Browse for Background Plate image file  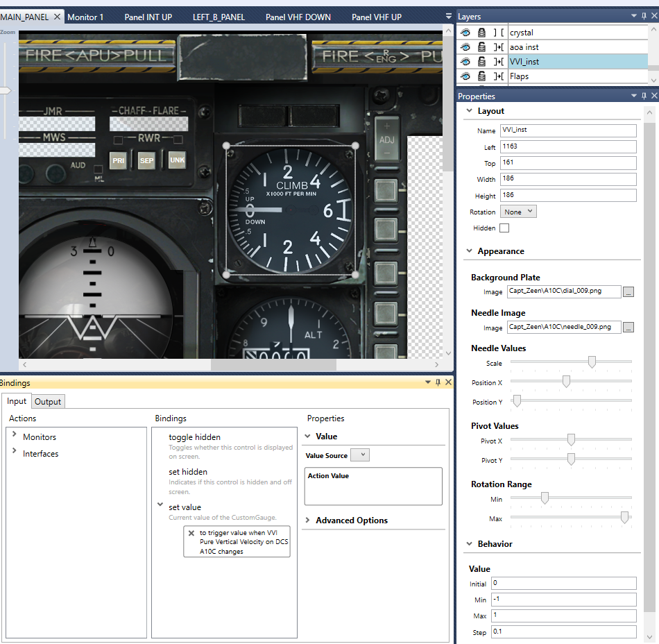point(628,291)
